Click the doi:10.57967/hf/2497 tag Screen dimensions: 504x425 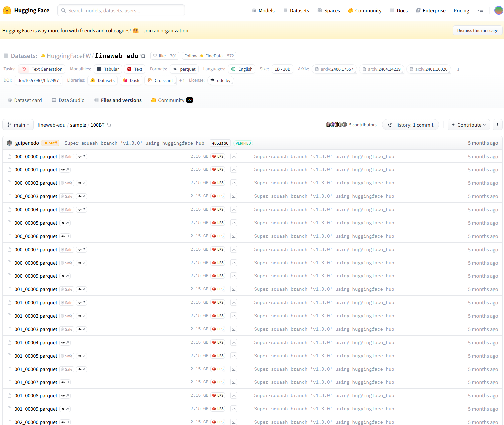click(38, 80)
